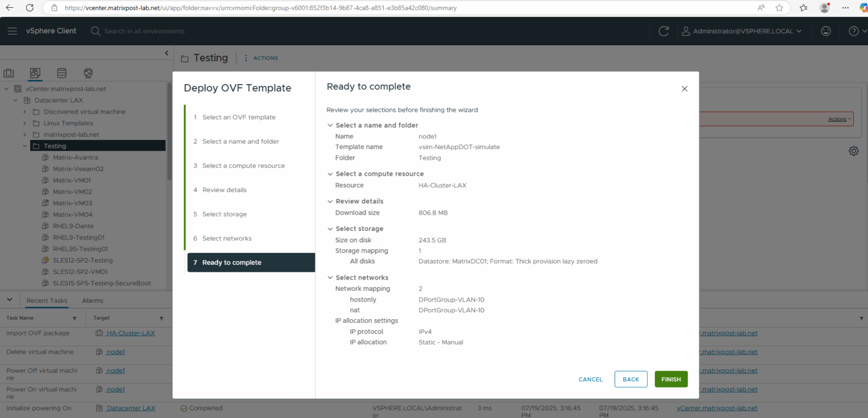Open the Storage inventory view
The image size is (868, 418).
pyautogui.click(x=62, y=73)
